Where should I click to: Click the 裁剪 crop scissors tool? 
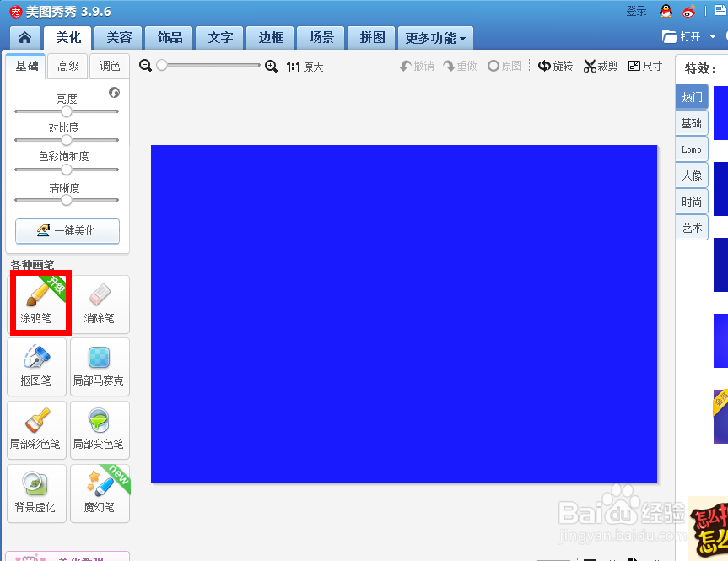tap(601, 67)
